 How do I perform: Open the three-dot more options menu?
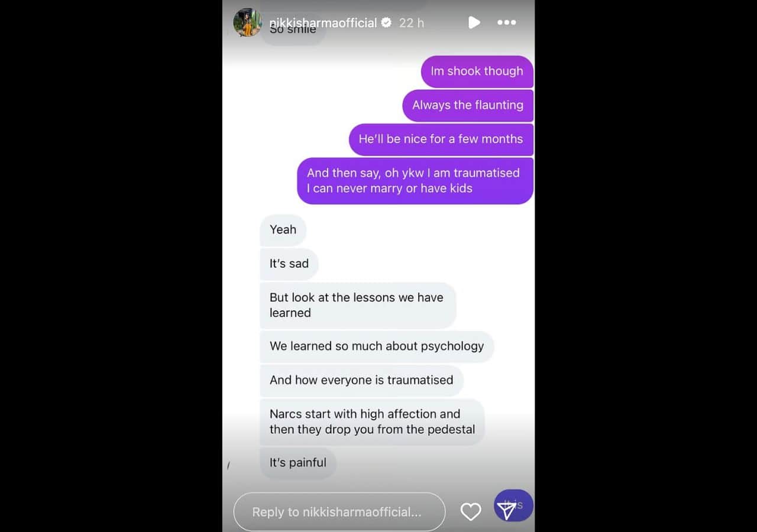(506, 22)
